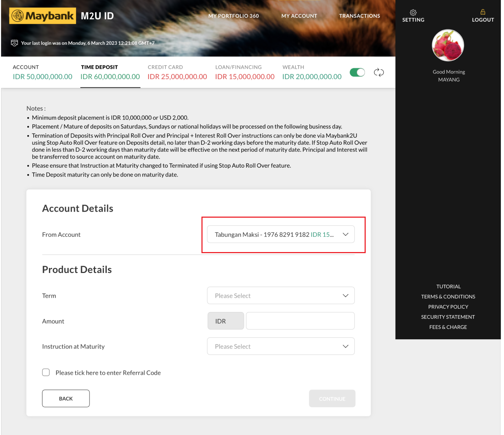Click the 'Account Details' heading
This screenshot has height=435, width=504.
(x=78, y=208)
